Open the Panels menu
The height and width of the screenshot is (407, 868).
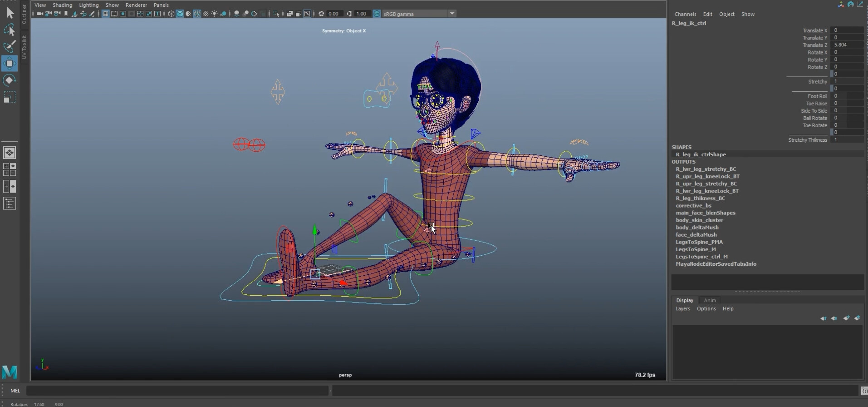click(x=161, y=5)
